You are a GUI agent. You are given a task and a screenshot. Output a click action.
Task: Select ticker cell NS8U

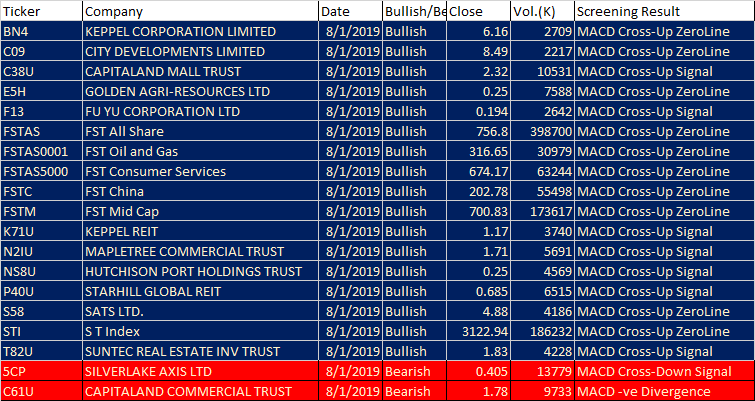click(41, 272)
